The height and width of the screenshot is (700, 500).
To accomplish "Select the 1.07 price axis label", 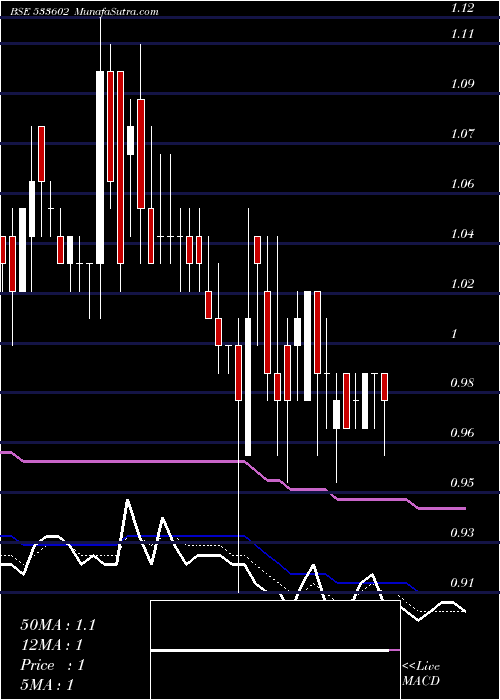I will (463, 134).
